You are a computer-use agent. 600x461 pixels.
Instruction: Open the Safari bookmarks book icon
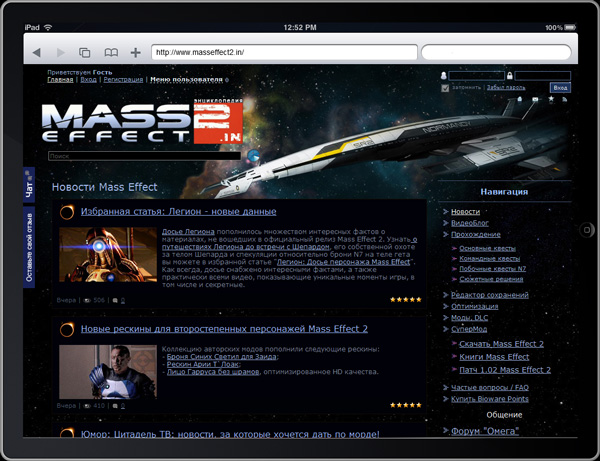click(x=111, y=52)
